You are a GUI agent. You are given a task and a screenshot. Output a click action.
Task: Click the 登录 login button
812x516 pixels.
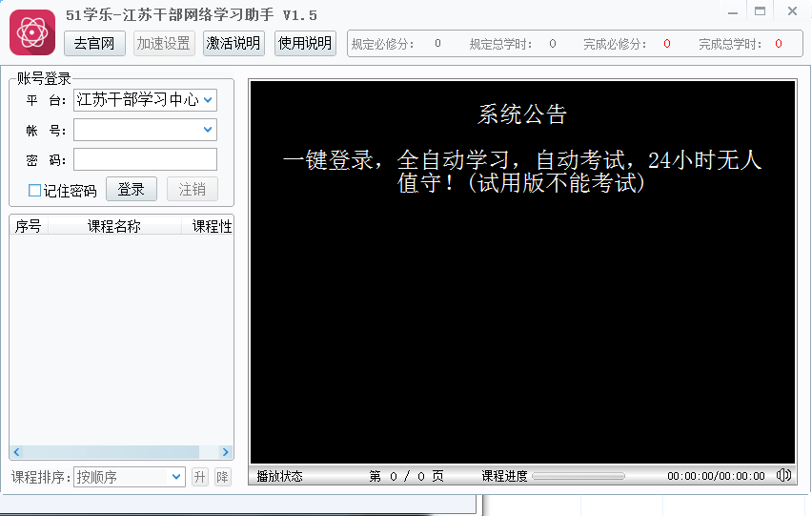click(132, 189)
